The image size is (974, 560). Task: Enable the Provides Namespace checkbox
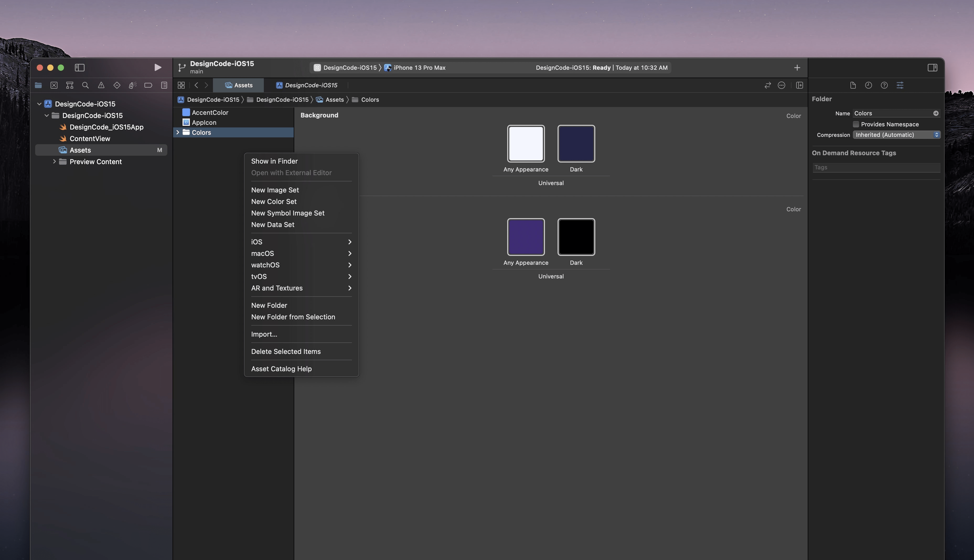coord(856,124)
